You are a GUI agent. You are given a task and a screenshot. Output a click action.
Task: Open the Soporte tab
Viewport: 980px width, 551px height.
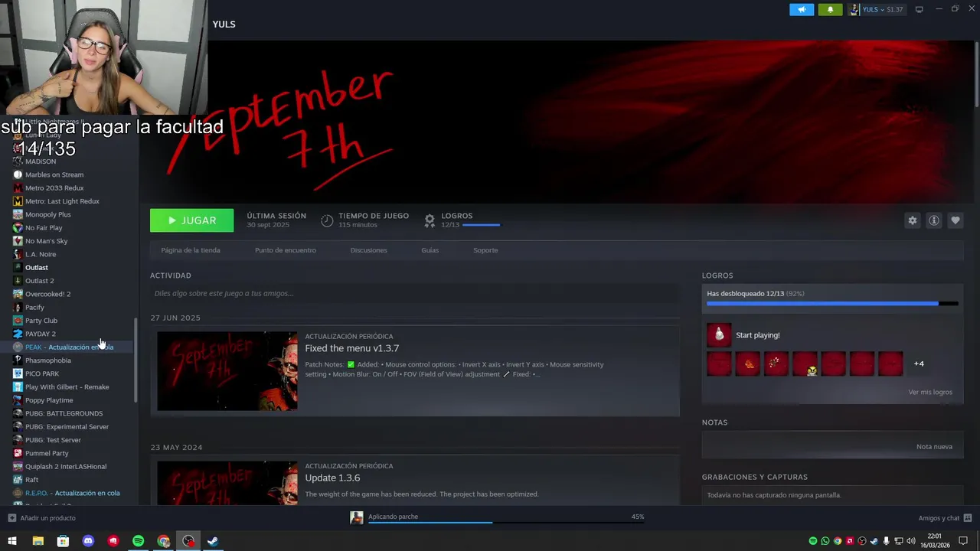485,250
